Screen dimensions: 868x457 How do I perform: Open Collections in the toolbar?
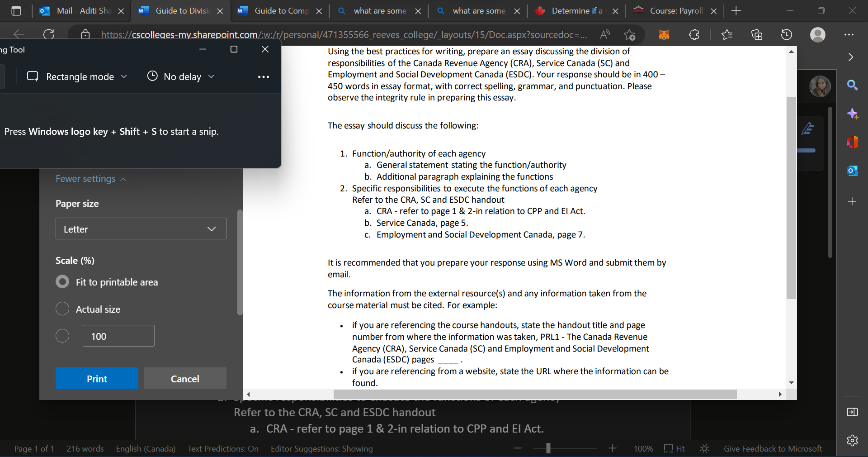click(757, 34)
